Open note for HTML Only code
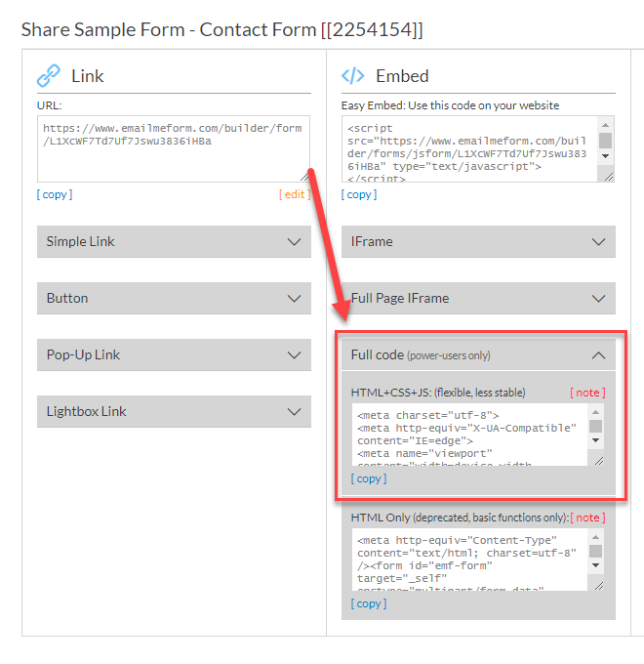The width and height of the screenshot is (644, 664). [587, 518]
